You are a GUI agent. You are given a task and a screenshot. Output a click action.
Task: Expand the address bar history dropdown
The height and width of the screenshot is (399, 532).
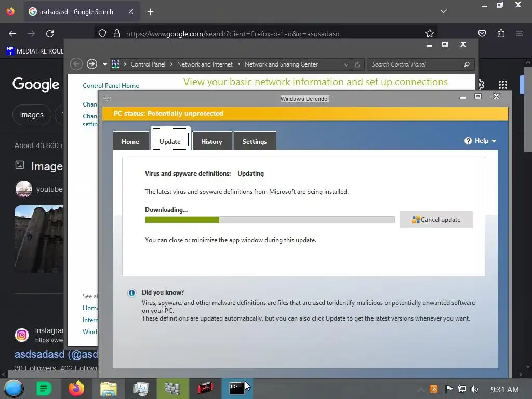click(x=346, y=64)
